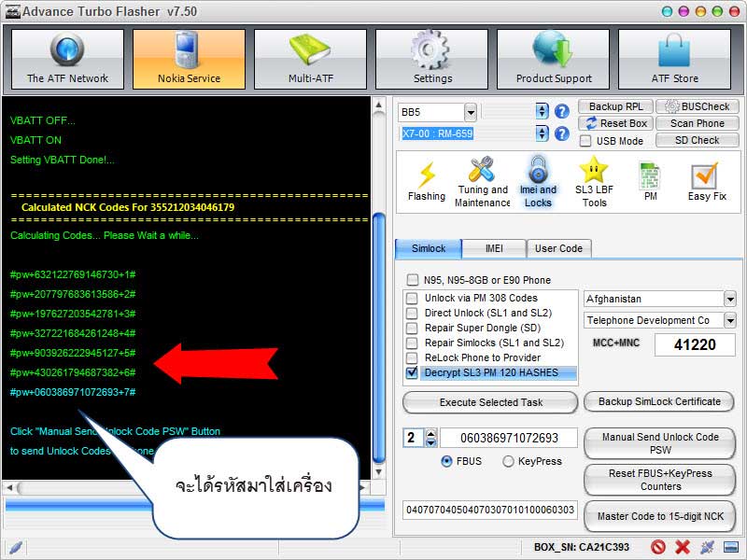Screen dimensions: 747x560
Task: Switch to the Simlock tab
Action: pos(429,248)
